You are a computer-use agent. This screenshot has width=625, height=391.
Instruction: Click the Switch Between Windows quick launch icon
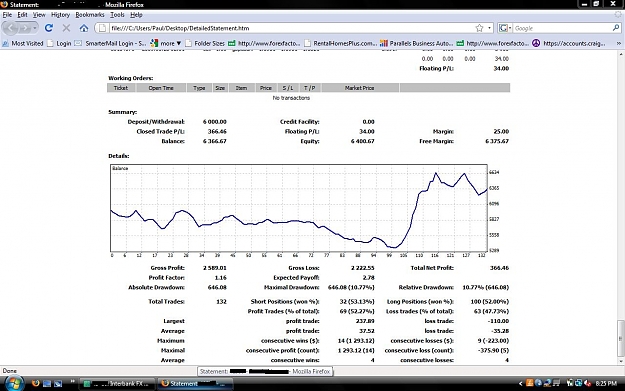pos(58,383)
